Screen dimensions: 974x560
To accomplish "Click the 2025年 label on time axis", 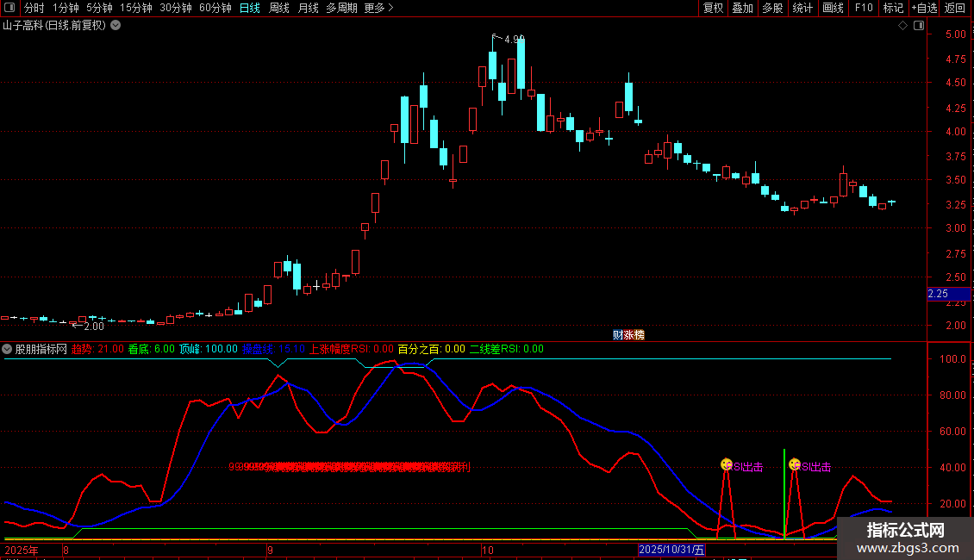I will (22, 550).
